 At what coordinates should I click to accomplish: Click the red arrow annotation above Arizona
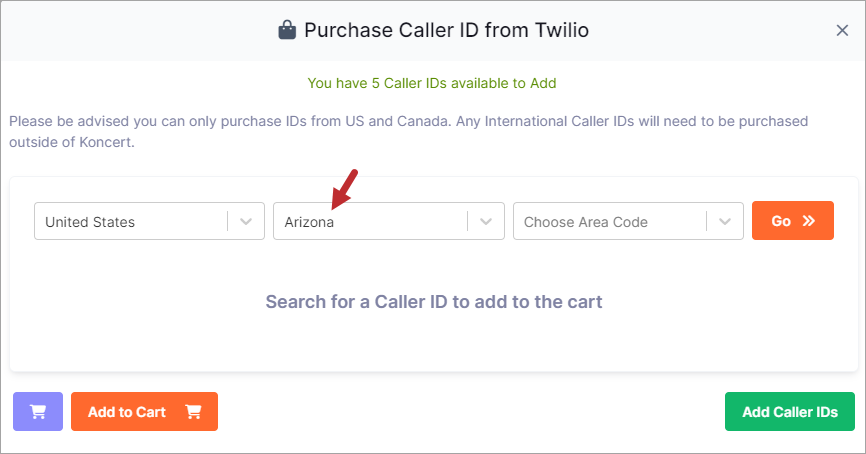point(345,189)
